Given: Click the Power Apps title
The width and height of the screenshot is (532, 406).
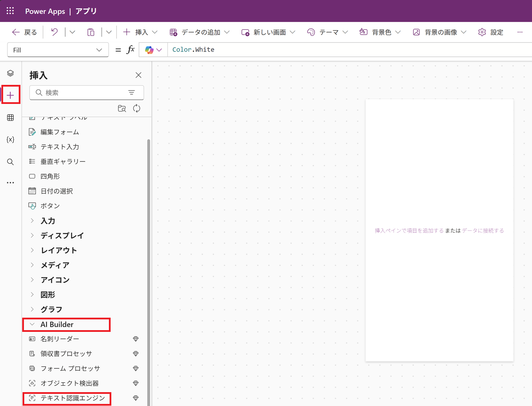Looking at the screenshot, I should (x=45, y=11).
